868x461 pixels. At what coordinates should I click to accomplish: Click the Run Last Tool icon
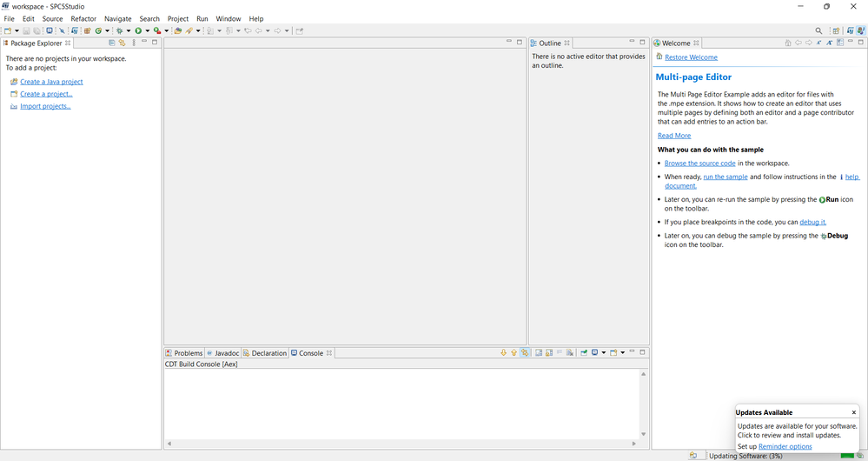[157, 31]
